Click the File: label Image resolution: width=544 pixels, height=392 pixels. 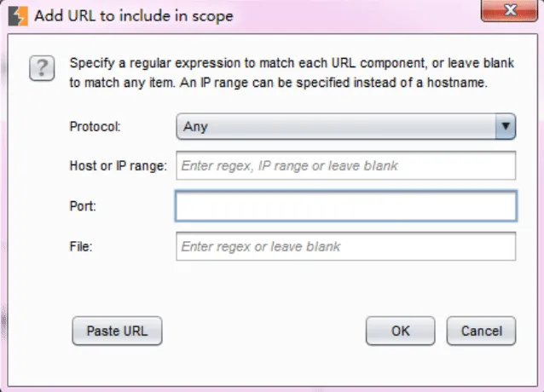81,247
